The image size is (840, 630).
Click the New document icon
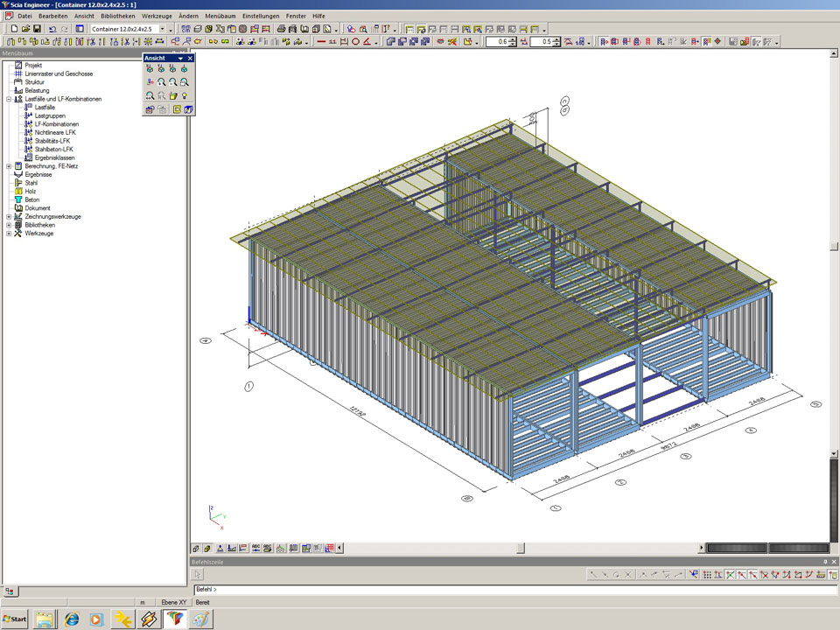(15, 29)
